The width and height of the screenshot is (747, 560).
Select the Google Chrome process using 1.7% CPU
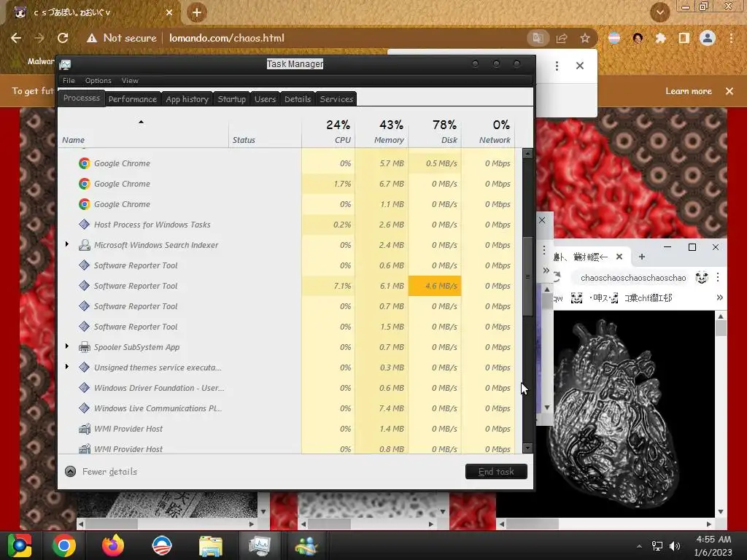[286, 184]
